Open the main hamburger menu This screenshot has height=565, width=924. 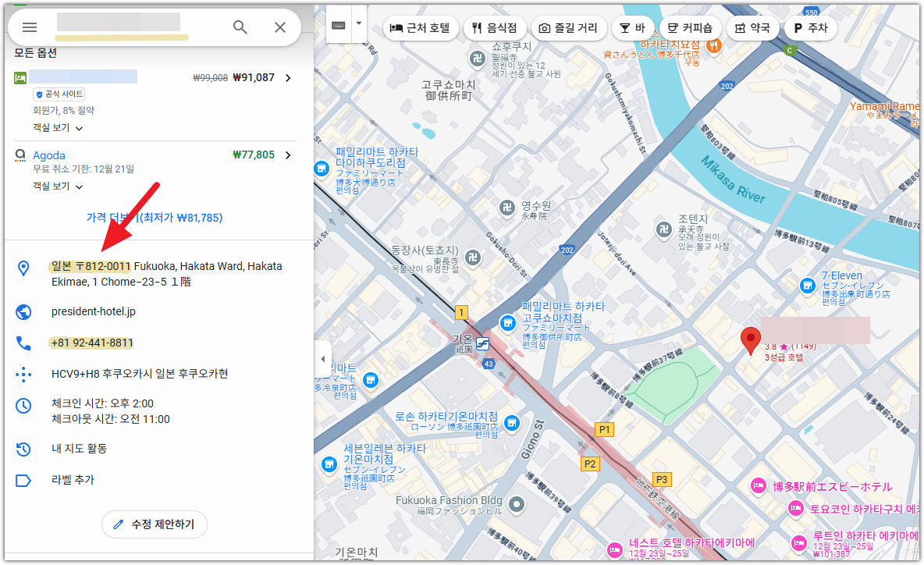coord(29,27)
